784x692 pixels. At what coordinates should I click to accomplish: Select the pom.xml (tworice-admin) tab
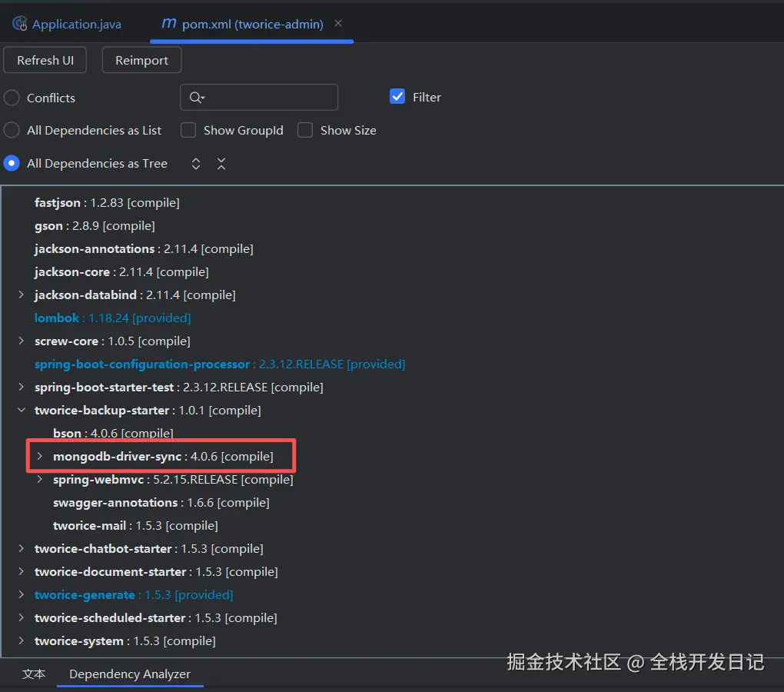[x=252, y=24]
